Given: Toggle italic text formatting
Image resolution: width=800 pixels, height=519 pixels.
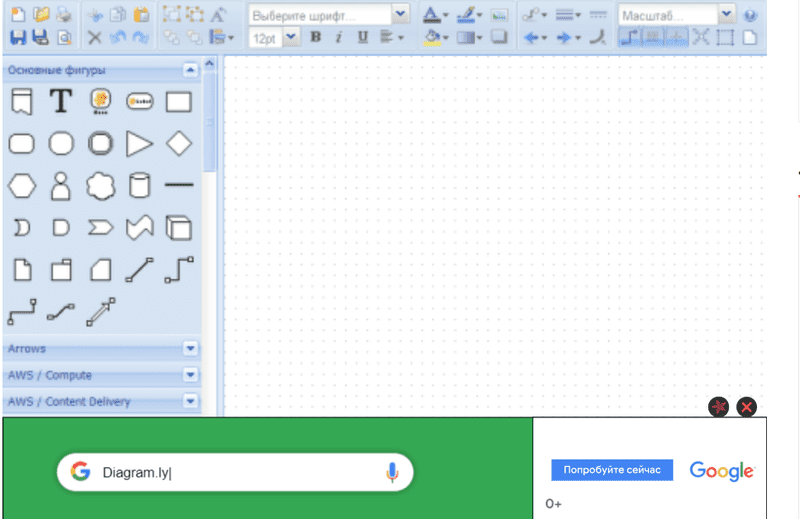Looking at the screenshot, I should pyautogui.click(x=339, y=37).
